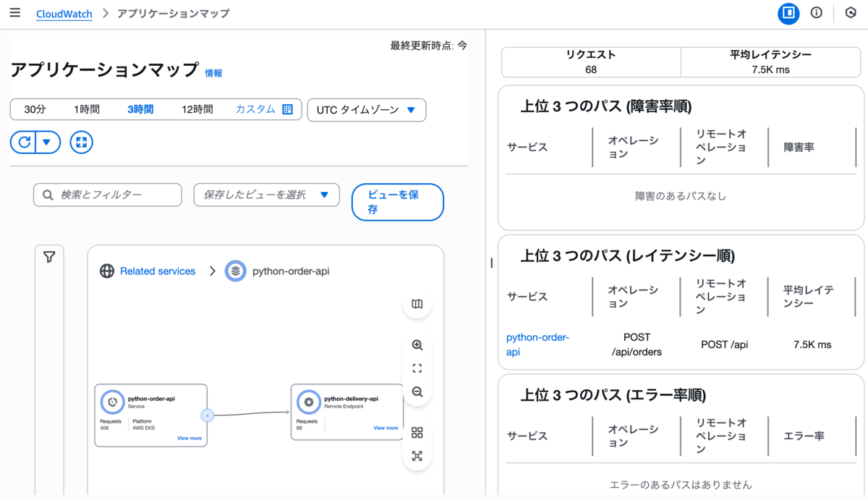Image resolution: width=868 pixels, height=498 pixels.
Task: Click View more on python-order-api node
Action: [190, 438]
